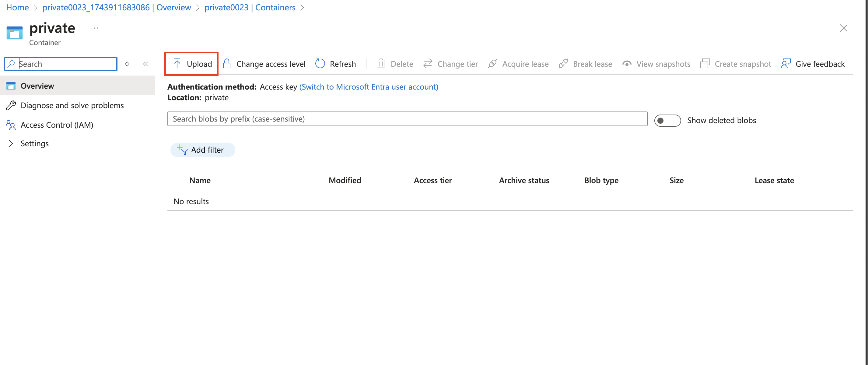The image size is (868, 365).
Task: Click the Create snapshot icon
Action: pyautogui.click(x=705, y=64)
